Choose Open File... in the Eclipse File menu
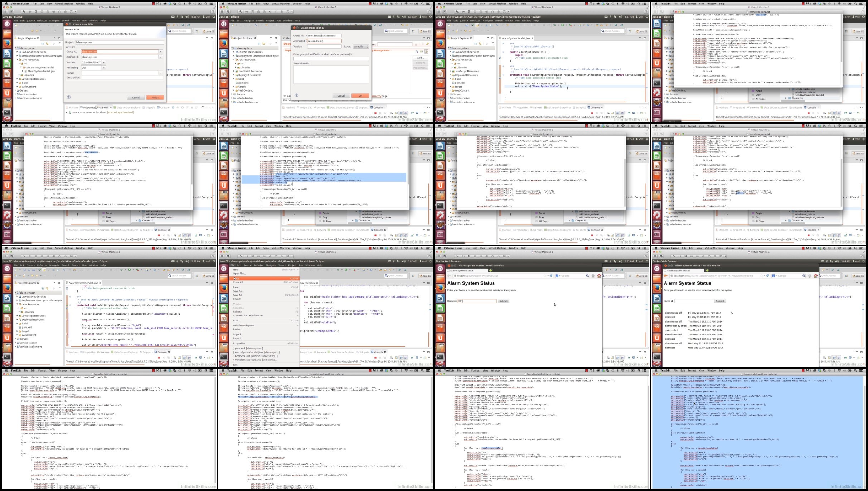This screenshot has height=491, width=868. [x=264, y=274]
